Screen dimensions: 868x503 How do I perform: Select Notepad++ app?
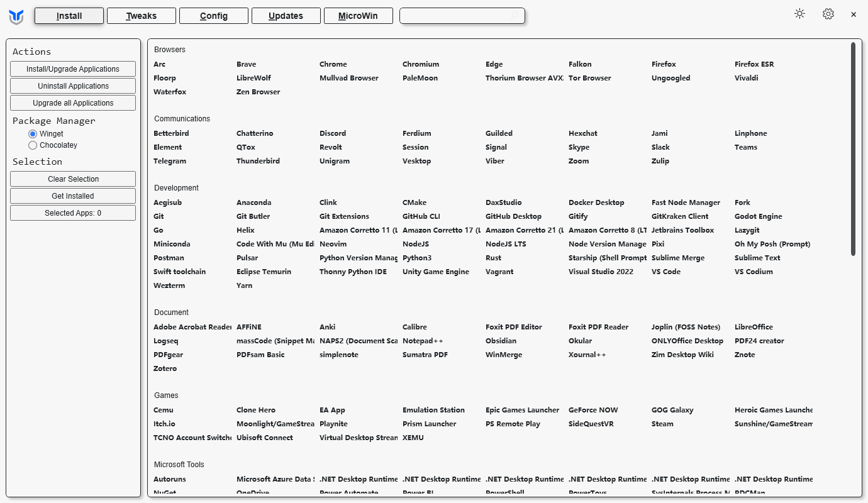click(423, 341)
